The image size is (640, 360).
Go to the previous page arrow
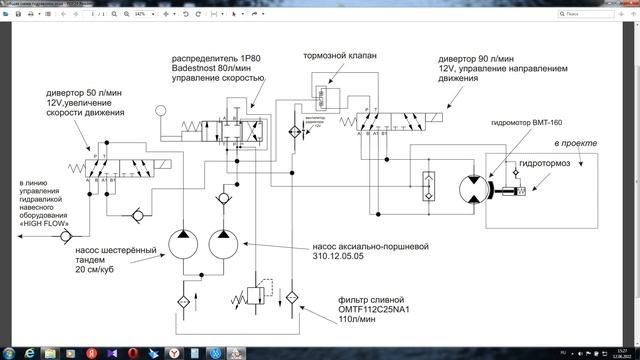63,14
